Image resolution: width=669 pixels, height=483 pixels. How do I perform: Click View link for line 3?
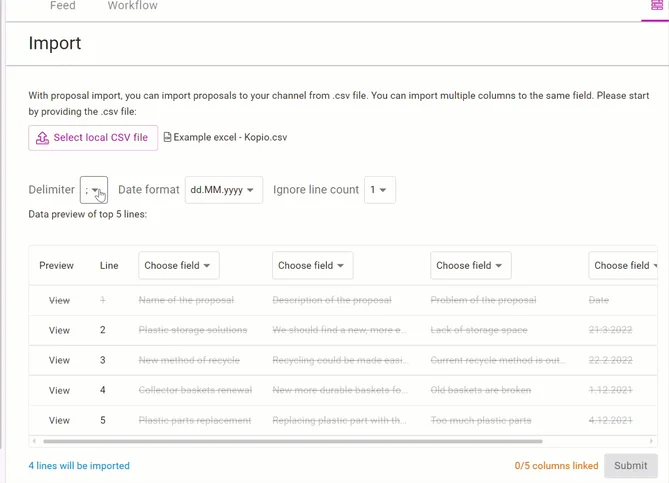(x=59, y=360)
